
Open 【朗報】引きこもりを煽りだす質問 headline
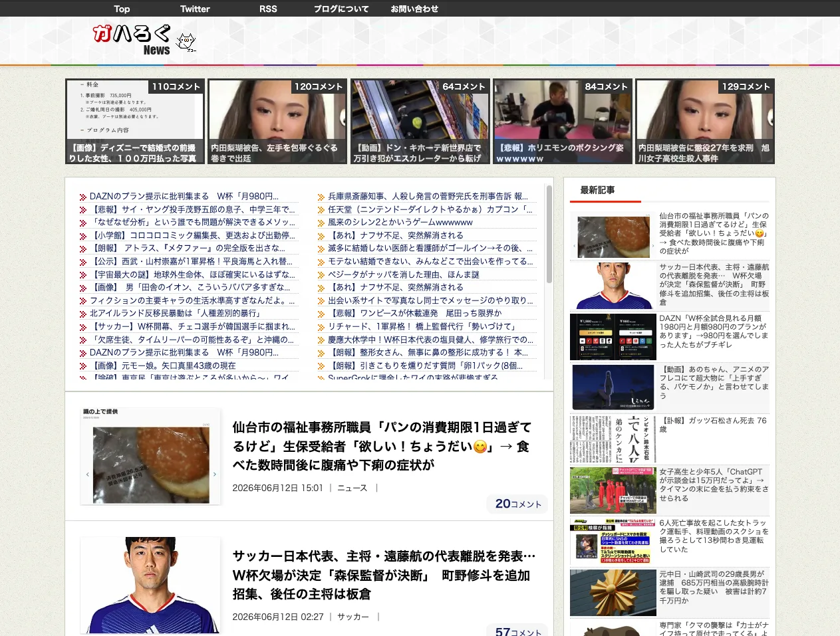(427, 366)
